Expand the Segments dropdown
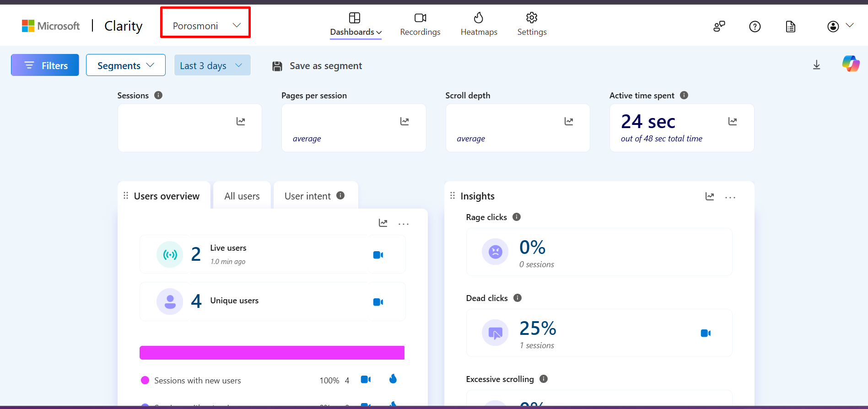Image resolution: width=868 pixels, height=409 pixels. tap(126, 65)
